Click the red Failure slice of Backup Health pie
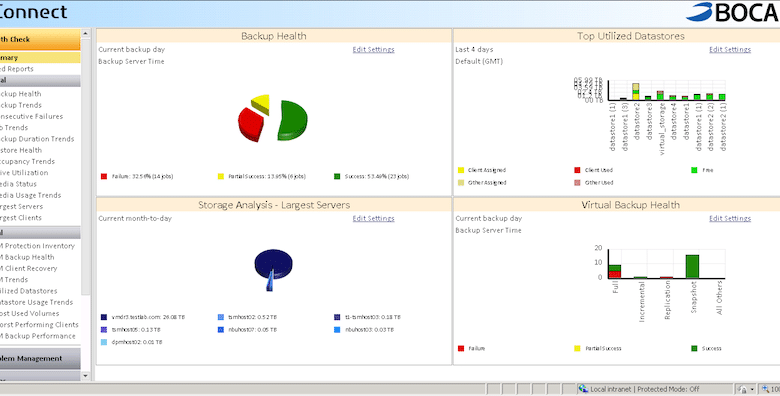This screenshot has height=396, width=780. 250,124
